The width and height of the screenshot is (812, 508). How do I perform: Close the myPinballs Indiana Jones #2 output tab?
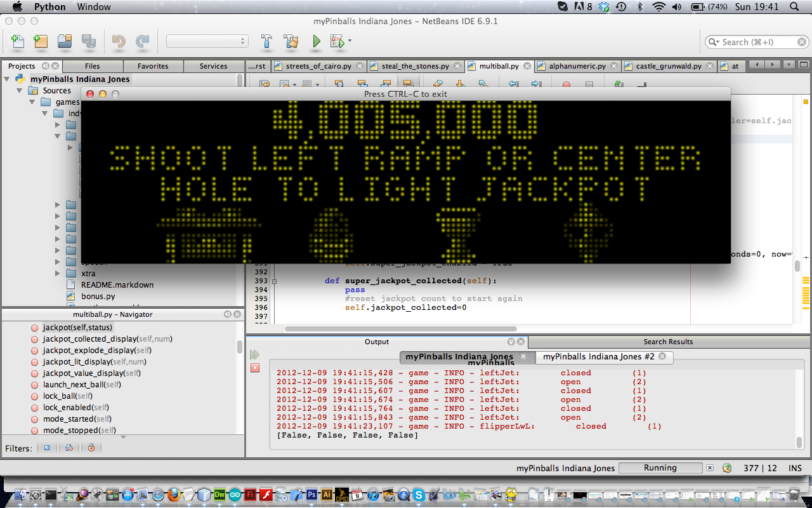pos(662,357)
